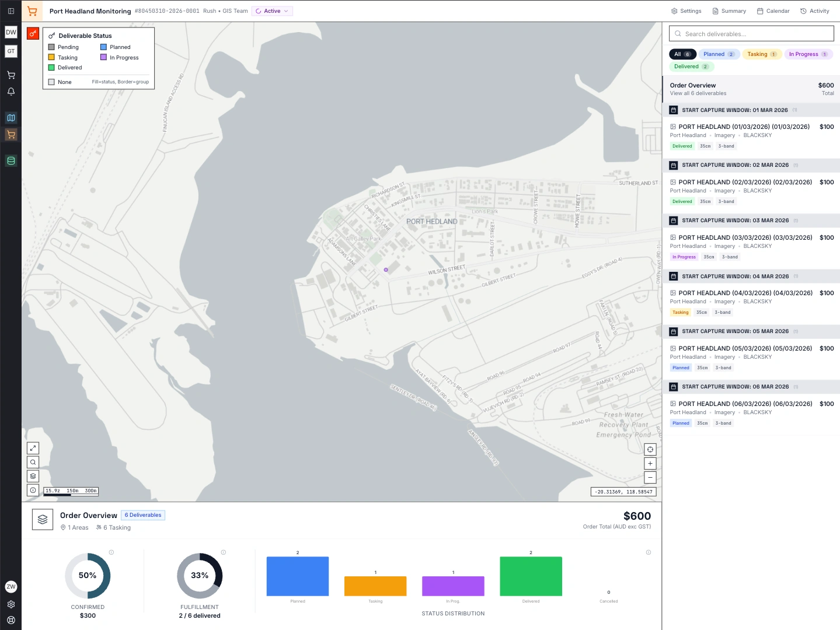Toggle the None option in legend
The height and width of the screenshot is (630, 840).
point(52,82)
